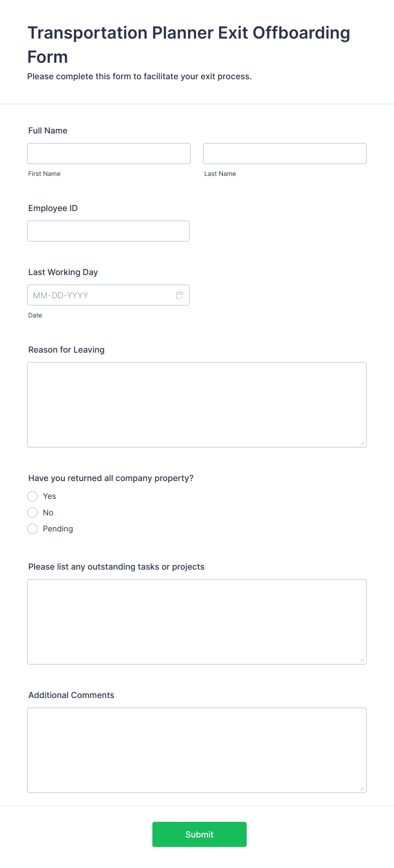Image resolution: width=394 pixels, height=868 pixels.
Task: Click the Last Working Day date field
Action: [x=108, y=295]
